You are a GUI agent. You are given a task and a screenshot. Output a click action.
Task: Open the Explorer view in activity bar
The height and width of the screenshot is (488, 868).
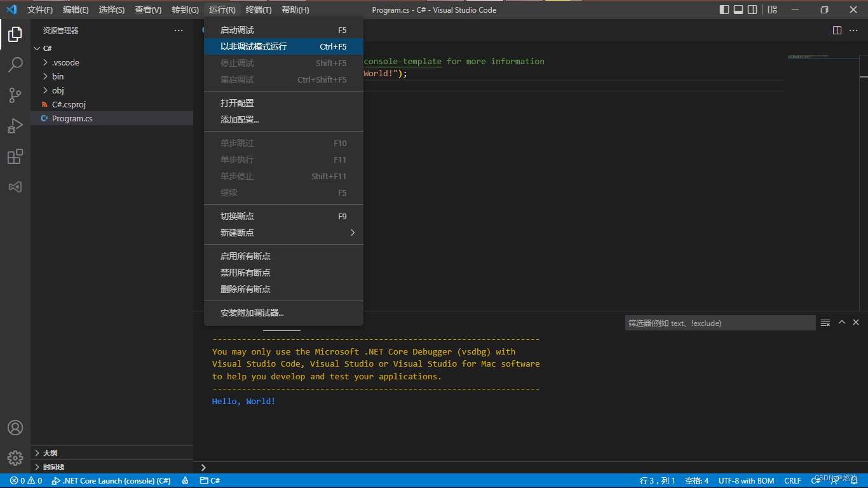[15, 34]
